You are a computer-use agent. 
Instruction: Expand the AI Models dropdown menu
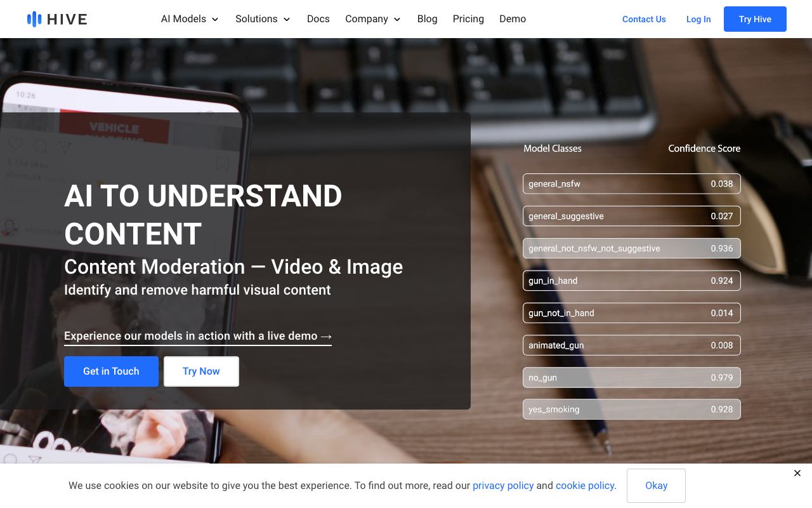[190, 19]
